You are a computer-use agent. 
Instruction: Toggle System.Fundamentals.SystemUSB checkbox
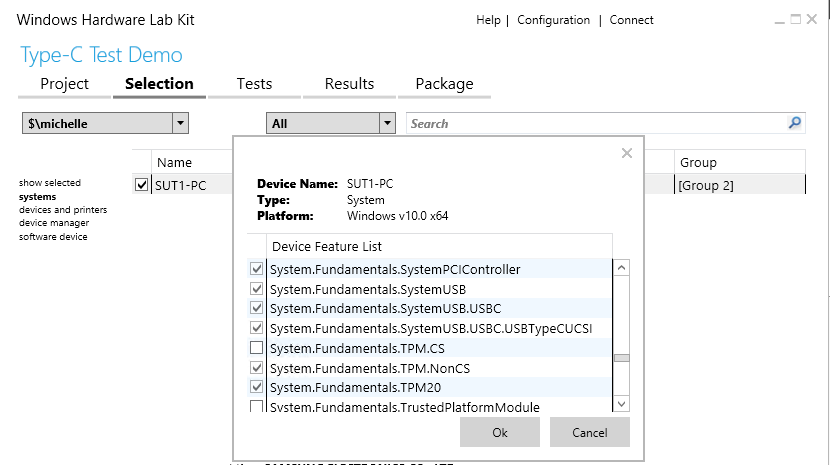pyautogui.click(x=256, y=289)
